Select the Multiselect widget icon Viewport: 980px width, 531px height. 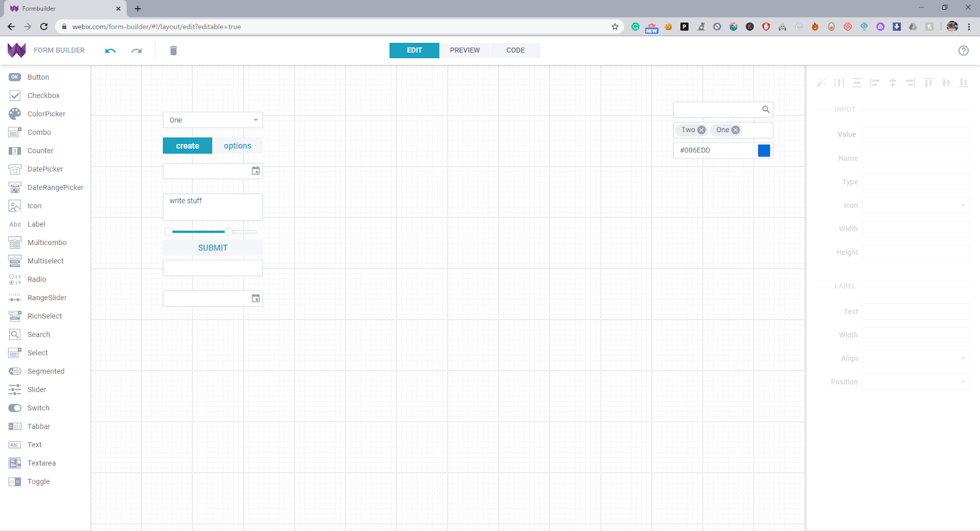[x=15, y=261]
